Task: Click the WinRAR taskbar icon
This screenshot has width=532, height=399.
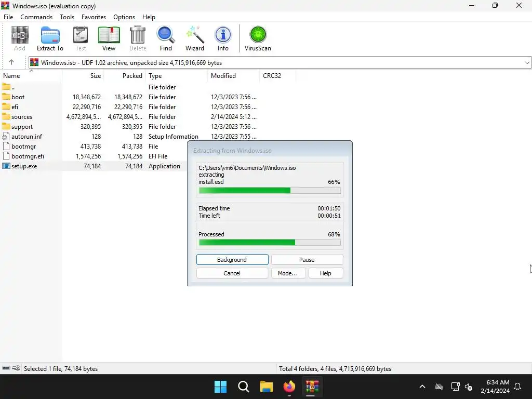Action: pos(312,387)
